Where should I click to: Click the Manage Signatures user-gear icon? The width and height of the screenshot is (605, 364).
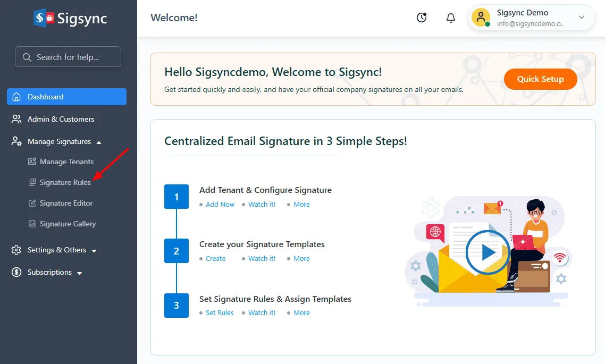[x=16, y=141]
